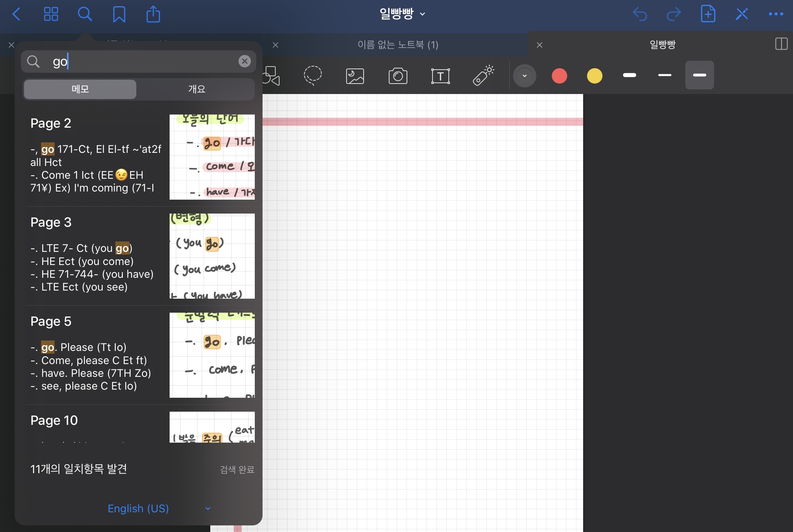Toggle split view layout icon
The image size is (793, 532).
(x=781, y=44)
